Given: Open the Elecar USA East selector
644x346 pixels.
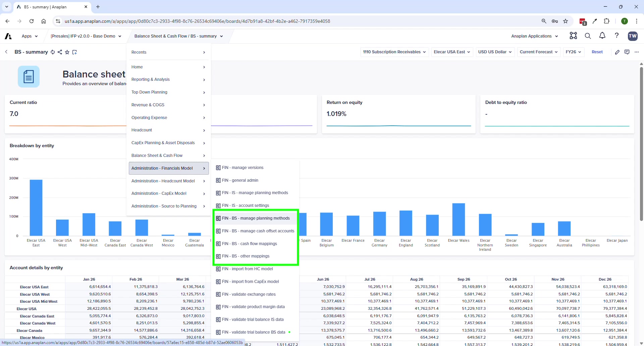Looking at the screenshot, I should coord(452,52).
